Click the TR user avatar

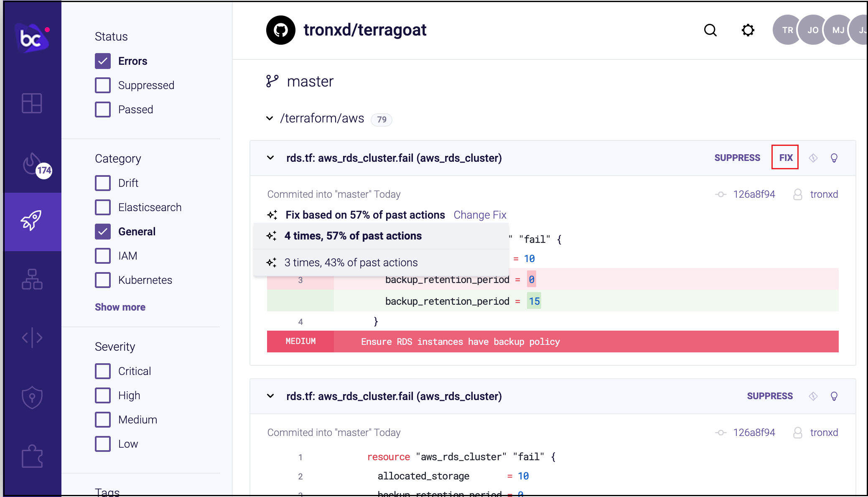pyautogui.click(x=787, y=30)
